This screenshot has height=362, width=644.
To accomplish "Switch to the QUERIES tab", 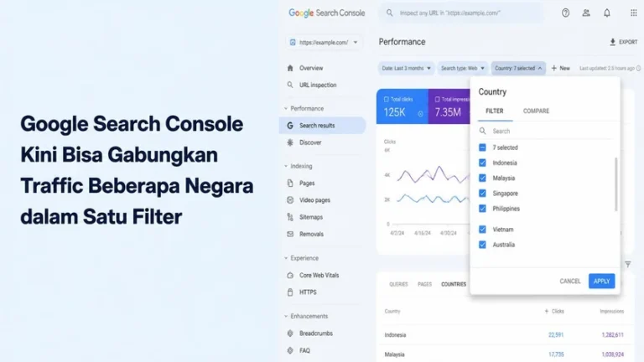I will [398, 284].
